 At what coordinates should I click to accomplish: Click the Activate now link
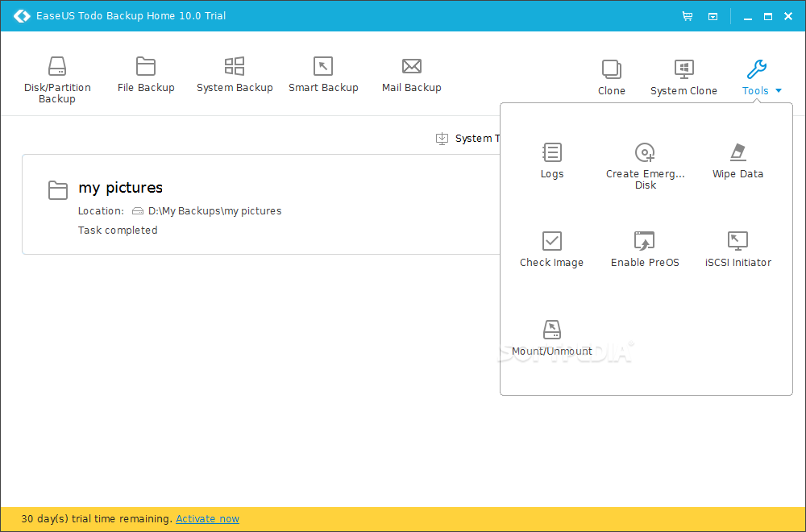tap(208, 518)
